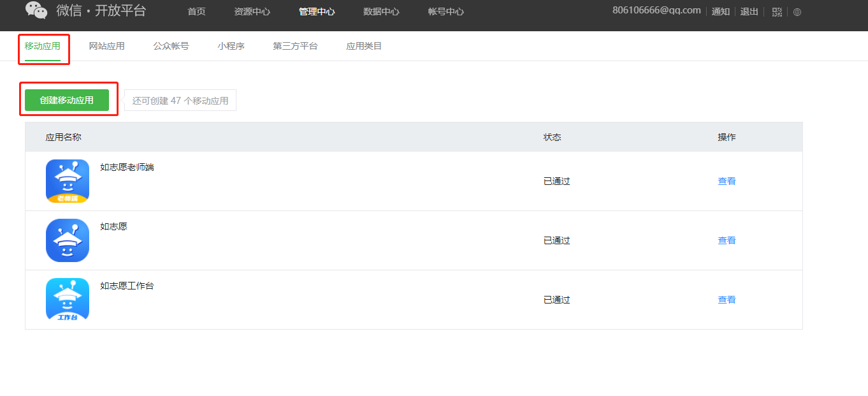This screenshot has height=396, width=868.
Task: Click app name 如志愿工作台
Action: tap(127, 286)
